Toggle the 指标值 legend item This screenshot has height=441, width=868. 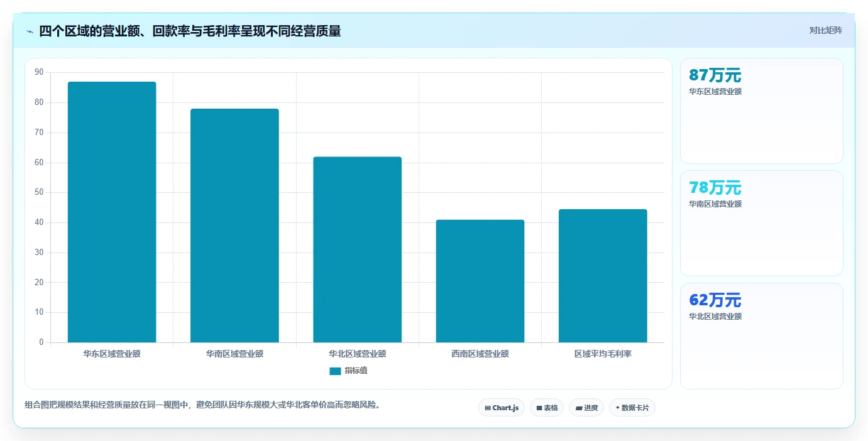tap(349, 371)
